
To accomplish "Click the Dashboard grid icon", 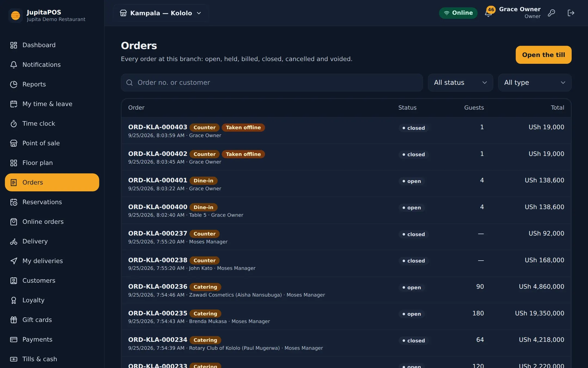I will [x=14, y=45].
